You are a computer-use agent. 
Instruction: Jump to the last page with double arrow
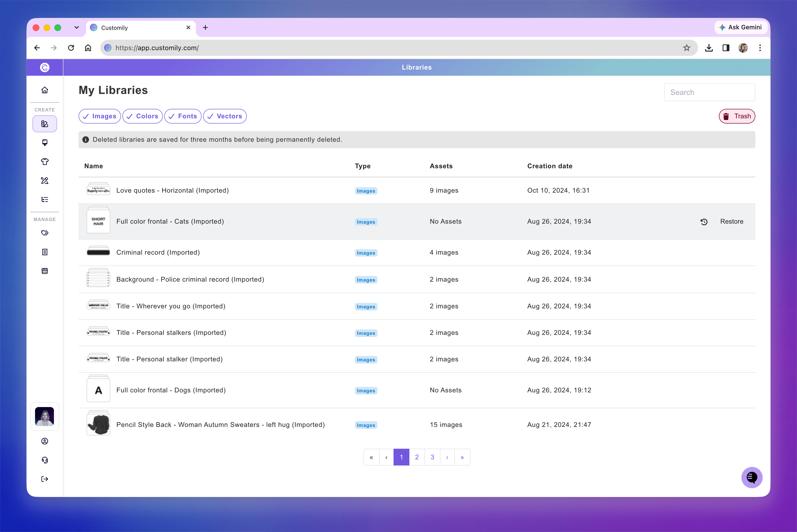pyautogui.click(x=462, y=457)
